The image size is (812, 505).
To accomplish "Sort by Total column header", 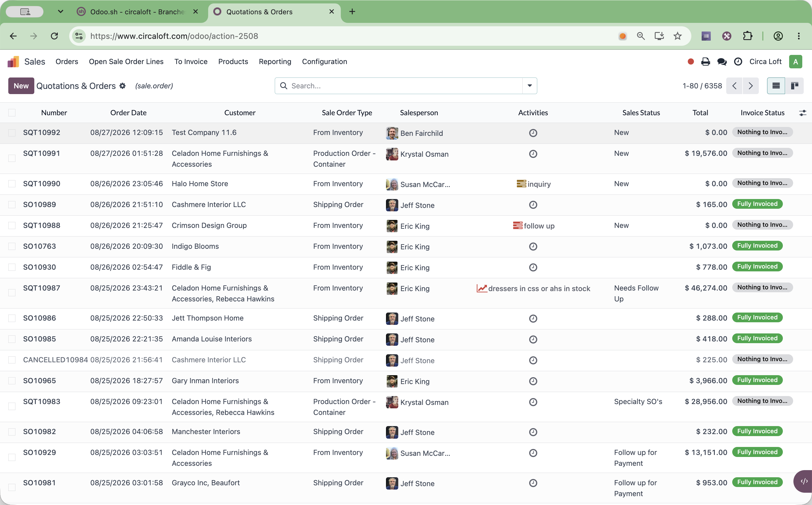I will (700, 113).
